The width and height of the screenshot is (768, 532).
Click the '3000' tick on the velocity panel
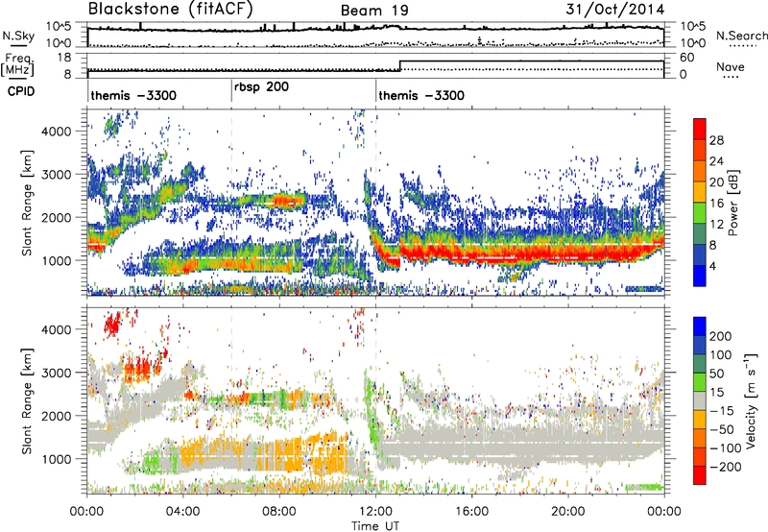57,373
